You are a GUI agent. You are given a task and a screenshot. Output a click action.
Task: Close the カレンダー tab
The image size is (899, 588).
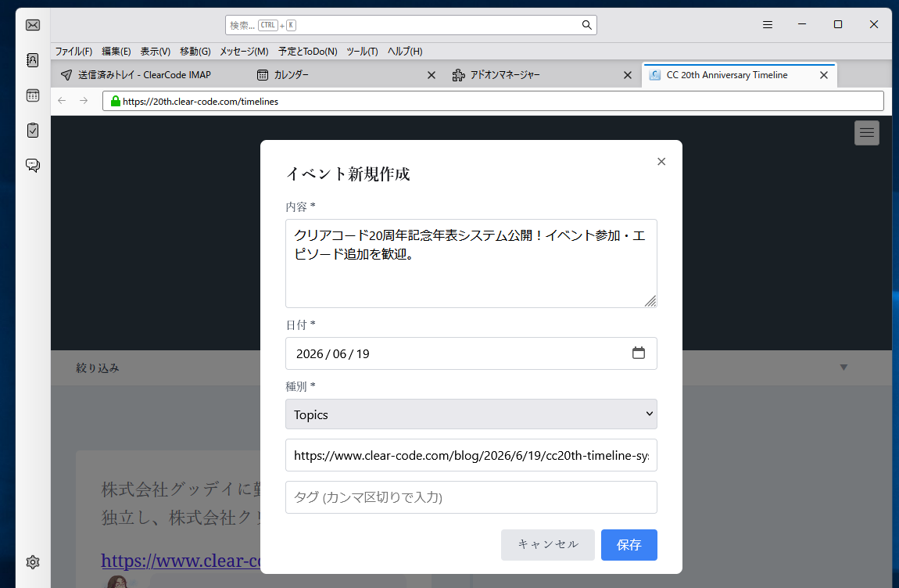(x=432, y=75)
